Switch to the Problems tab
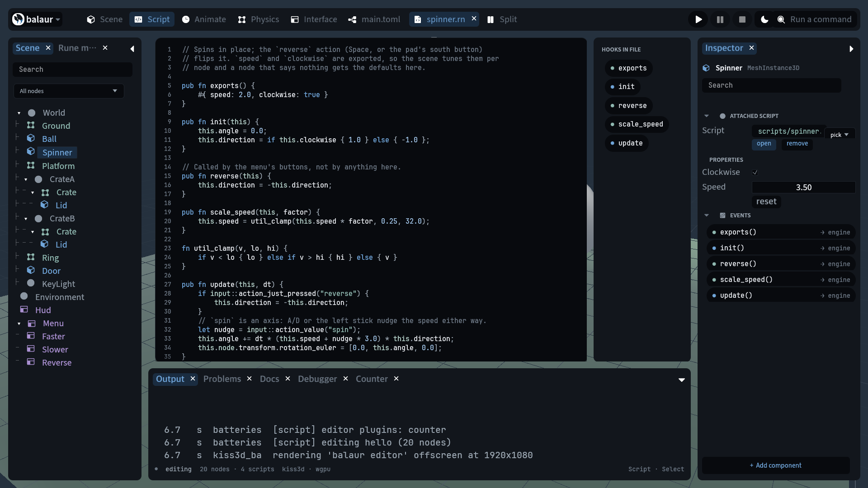Image resolution: width=868 pixels, height=488 pixels. [222, 379]
